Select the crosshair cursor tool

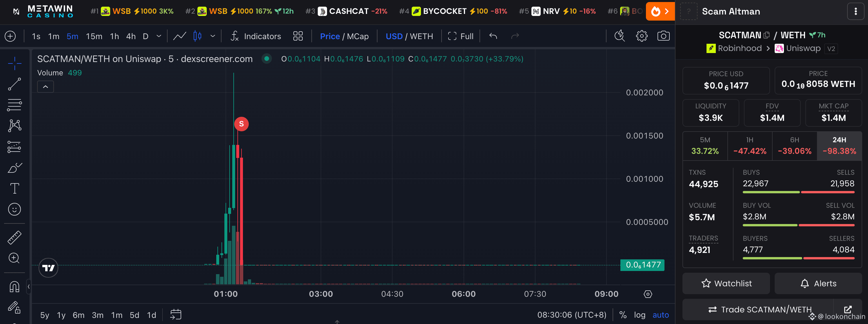14,63
